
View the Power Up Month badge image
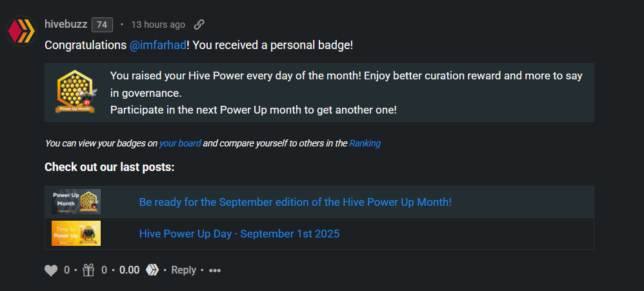coord(75,92)
